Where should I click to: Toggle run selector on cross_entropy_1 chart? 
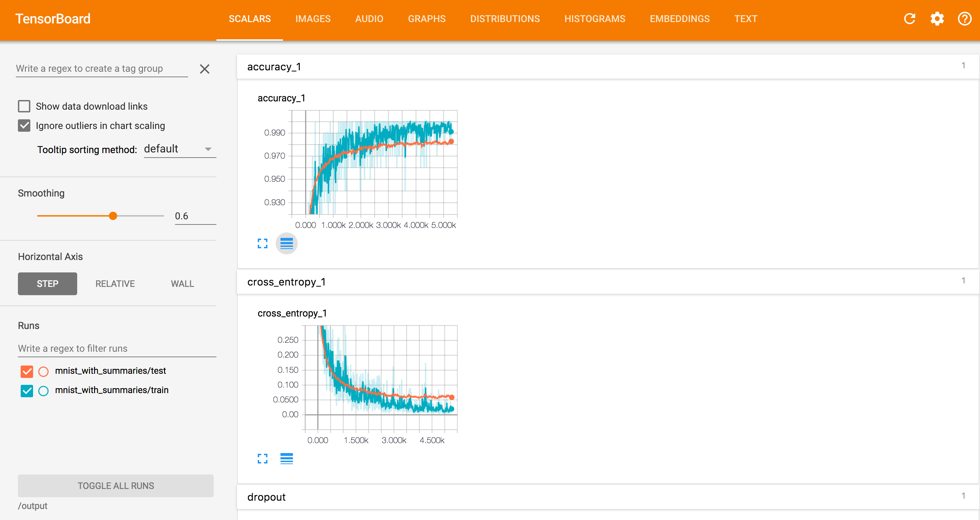286,458
